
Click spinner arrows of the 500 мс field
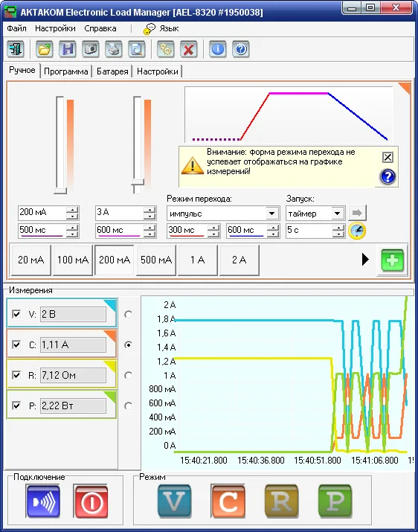(72, 231)
